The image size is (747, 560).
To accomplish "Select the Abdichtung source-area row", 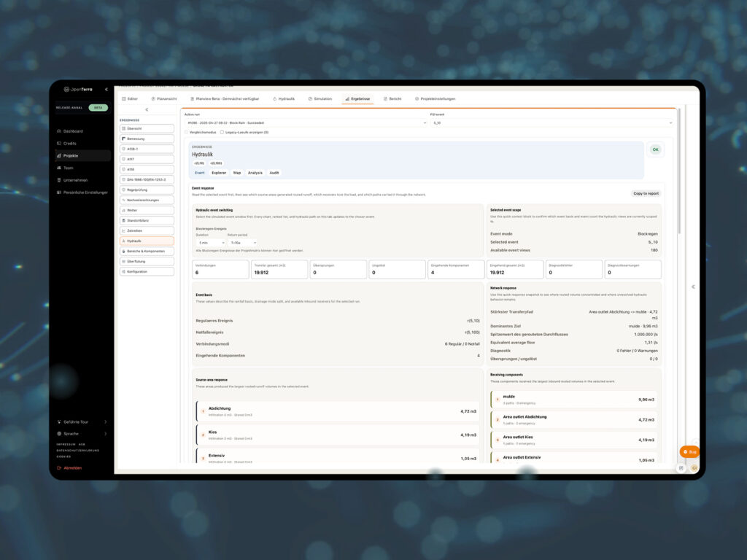I will [x=338, y=411].
